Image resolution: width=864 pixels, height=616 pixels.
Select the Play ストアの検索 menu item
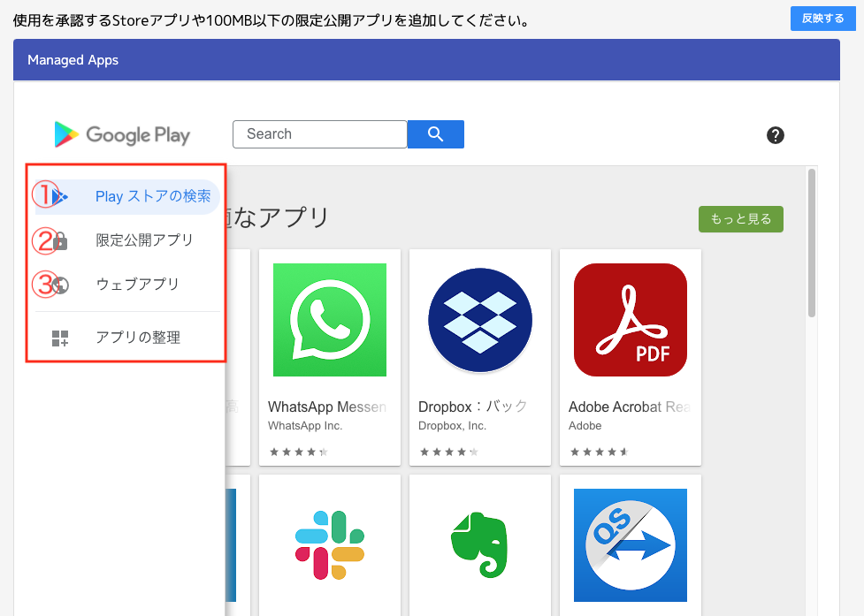pyautogui.click(x=127, y=196)
